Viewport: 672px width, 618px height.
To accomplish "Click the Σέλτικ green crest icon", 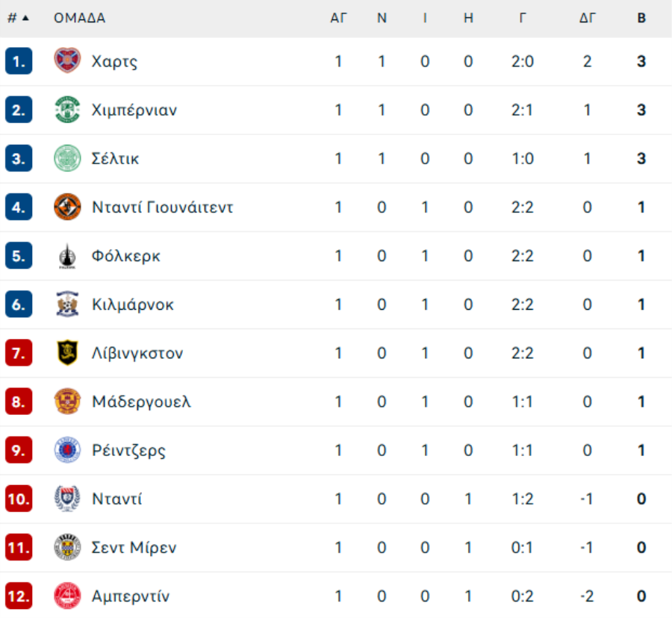I will click(x=67, y=158).
